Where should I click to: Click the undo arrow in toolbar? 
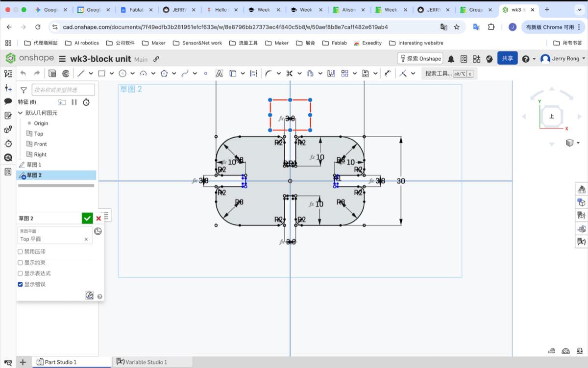click(x=23, y=74)
